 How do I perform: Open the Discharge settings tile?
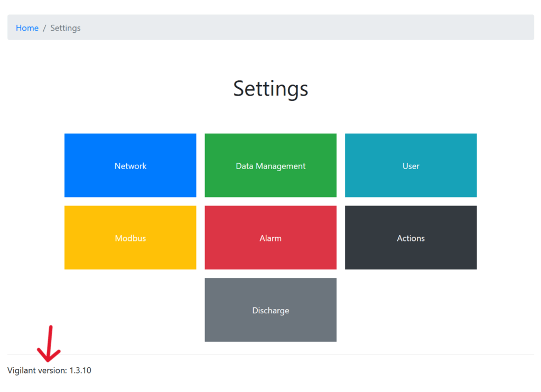pos(270,310)
